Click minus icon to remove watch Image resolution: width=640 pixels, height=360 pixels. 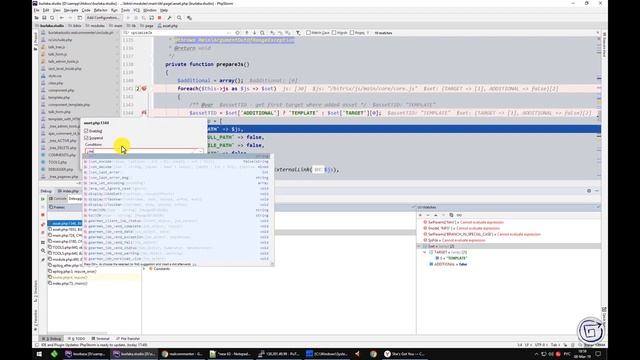[x=428, y=215]
